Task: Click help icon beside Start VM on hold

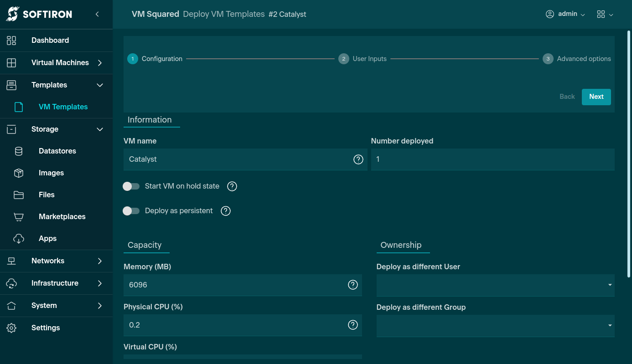Action: tap(232, 186)
